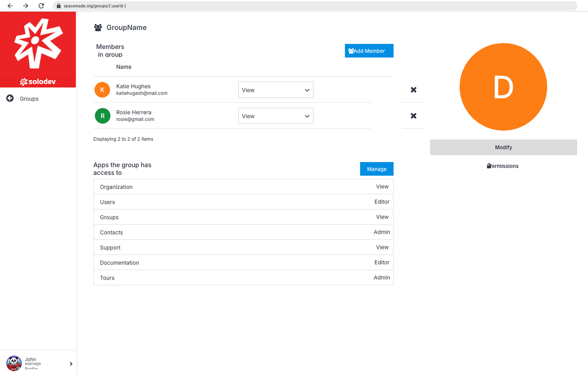Go to Groups in the sidebar
Image resolution: width=588 pixels, height=377 pixels.
(29, 99)
